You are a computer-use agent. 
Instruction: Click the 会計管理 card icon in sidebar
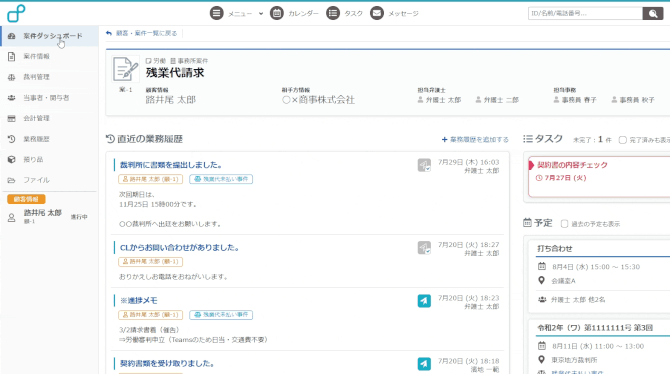point(12,118)
